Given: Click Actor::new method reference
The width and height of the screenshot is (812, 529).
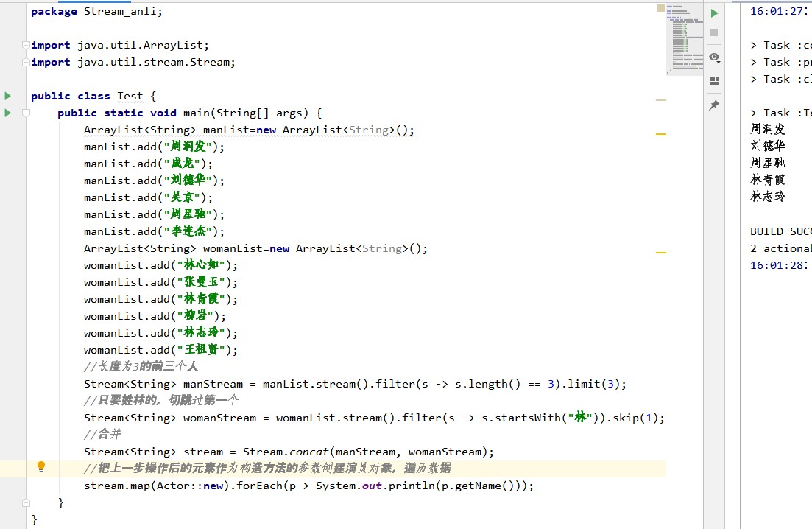Looking at the screenshot, I should tap(190, 486).
